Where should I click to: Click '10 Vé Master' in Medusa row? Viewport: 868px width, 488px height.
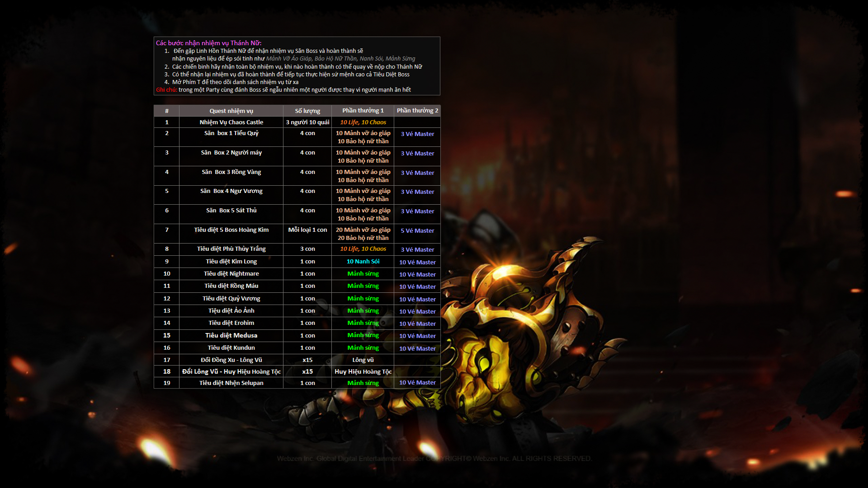pos(417,336)
